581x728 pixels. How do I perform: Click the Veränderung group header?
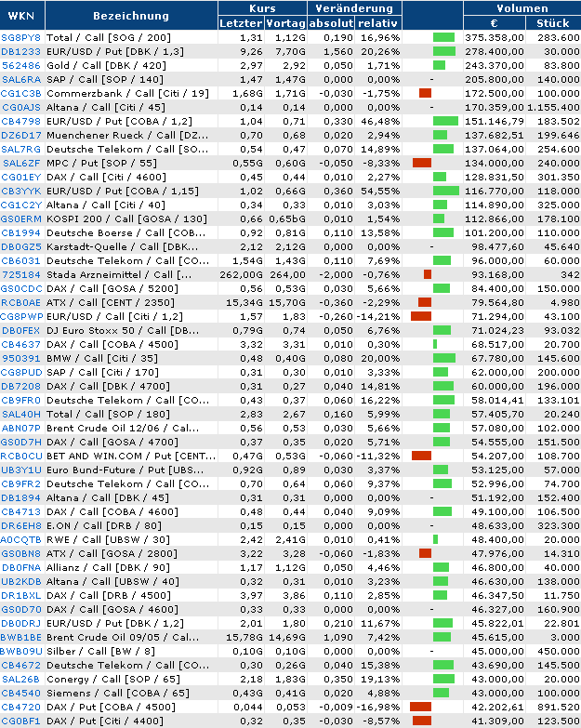coord(354,7)
